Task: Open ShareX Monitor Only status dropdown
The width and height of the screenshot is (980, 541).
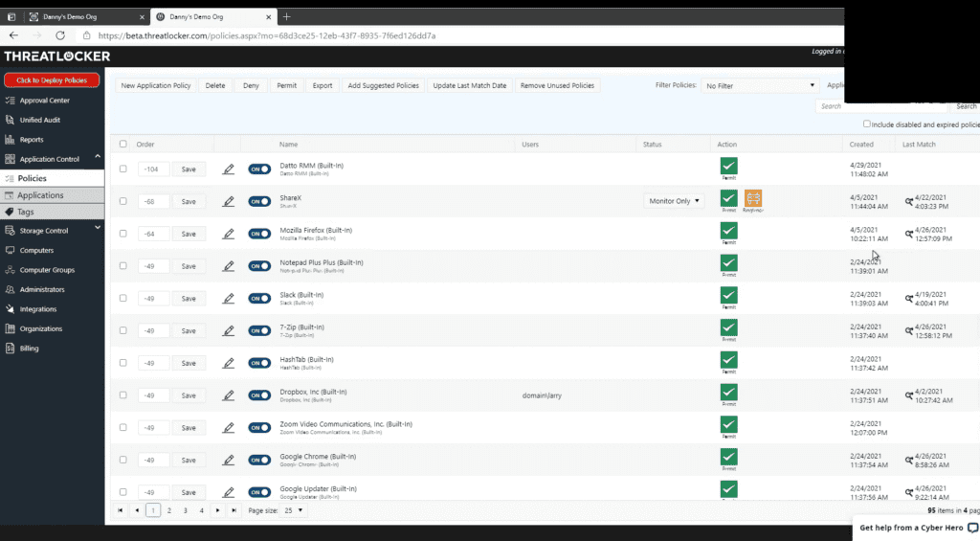Action: pos(674,201)
